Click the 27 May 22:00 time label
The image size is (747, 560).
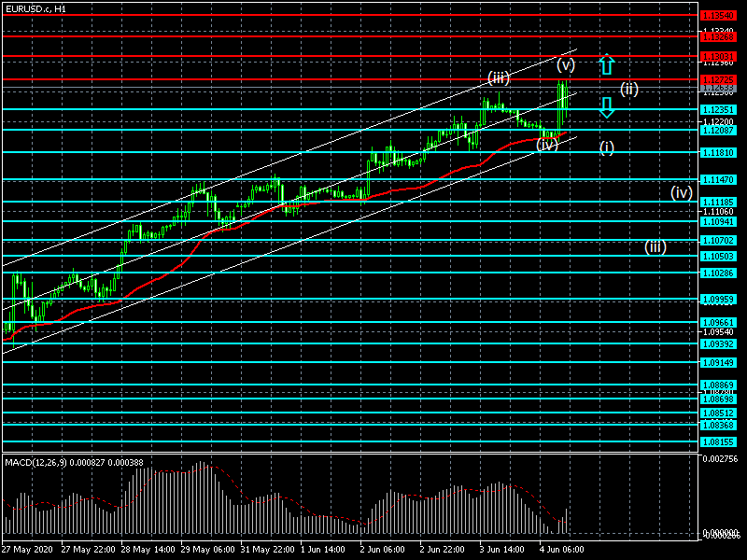click(x=88, y=550)
